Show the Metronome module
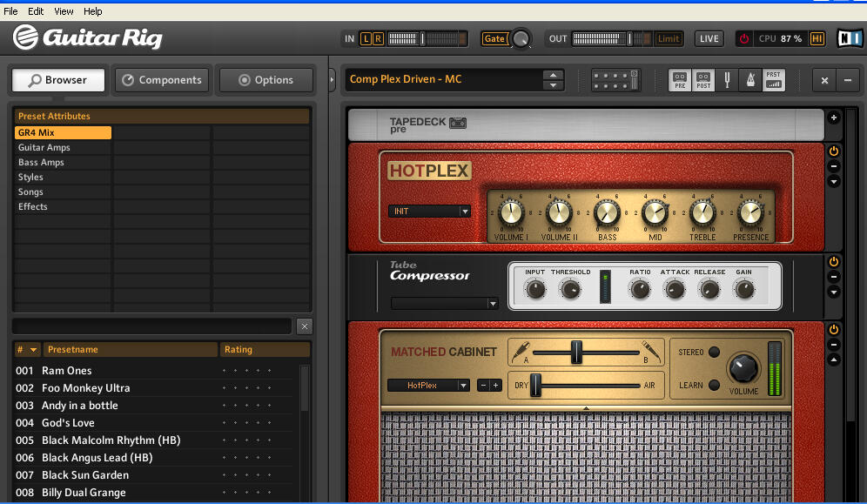Image resolution: width=867 pixels, height=504 pixels. (750, 80)
